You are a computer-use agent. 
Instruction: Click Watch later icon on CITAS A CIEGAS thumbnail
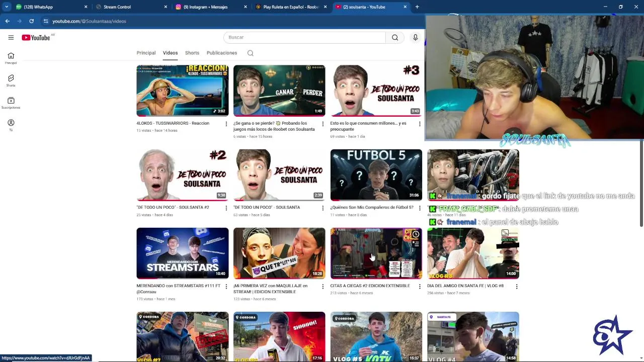[416, 234]
